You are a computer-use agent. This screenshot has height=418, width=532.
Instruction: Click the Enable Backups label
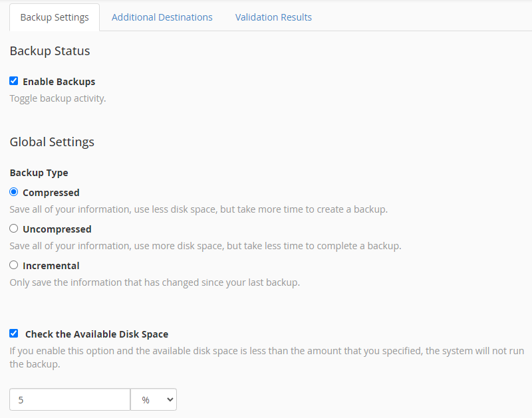59,82
